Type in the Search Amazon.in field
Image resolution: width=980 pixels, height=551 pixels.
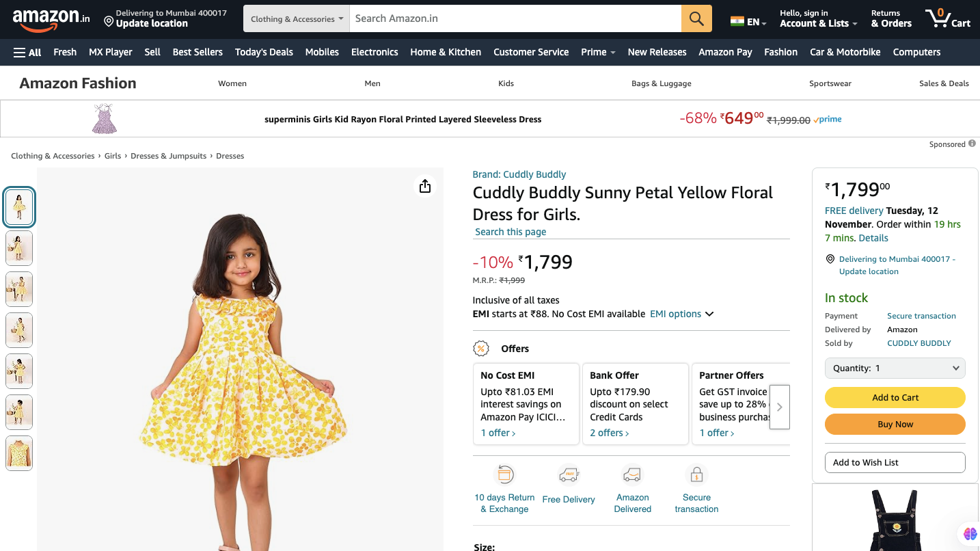click(x=515, y=18)
